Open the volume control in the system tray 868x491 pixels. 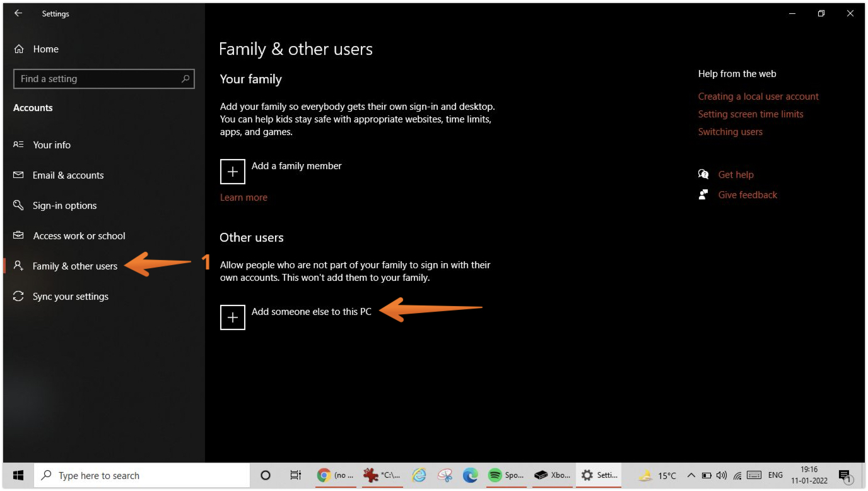[x=722, y=475]
